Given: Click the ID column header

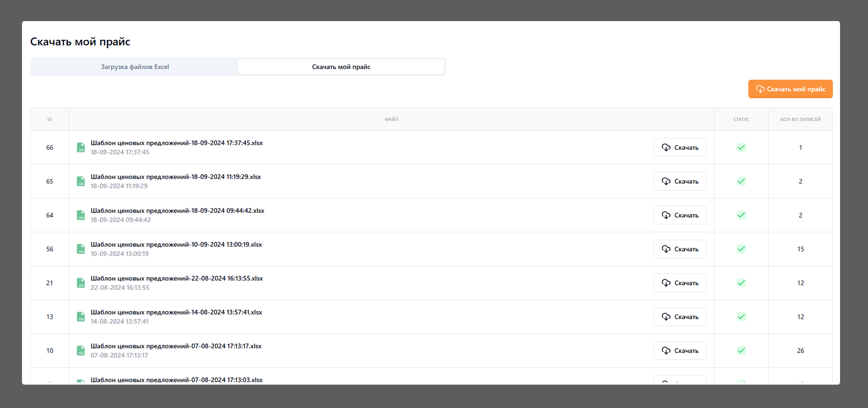Looking at the screenshot, I should click(x=49, y=120).
